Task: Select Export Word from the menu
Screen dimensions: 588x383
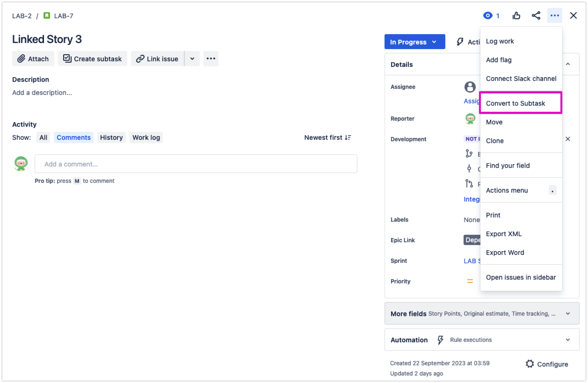Action: (x=505, y=252)
